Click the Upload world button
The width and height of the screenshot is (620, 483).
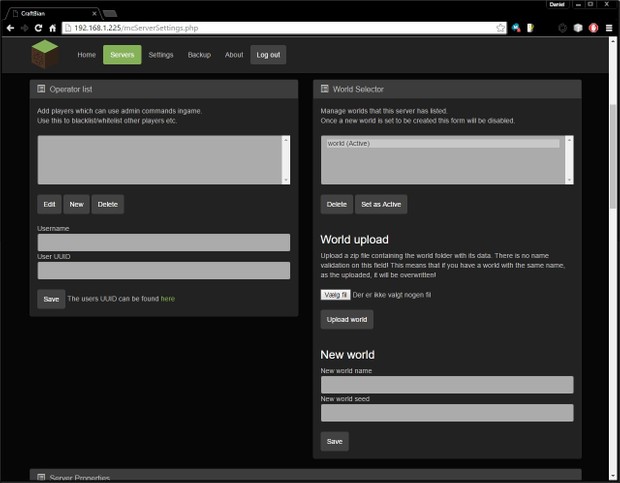pos(347,319)
